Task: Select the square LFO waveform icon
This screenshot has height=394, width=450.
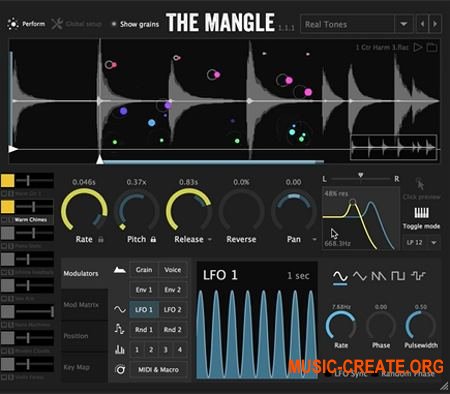Action: point(398,276)
